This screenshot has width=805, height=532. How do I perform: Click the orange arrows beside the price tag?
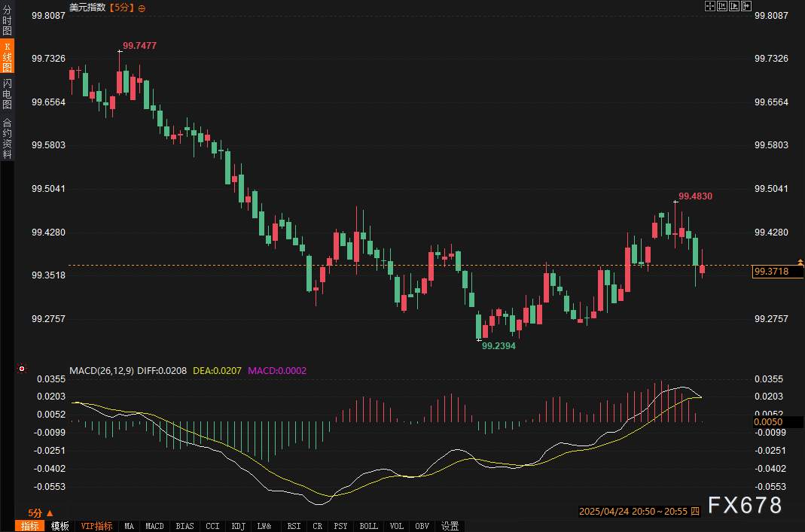800,263
